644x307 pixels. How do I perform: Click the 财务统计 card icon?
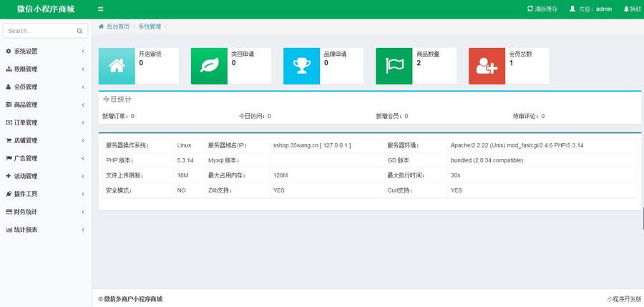point(9,212)
